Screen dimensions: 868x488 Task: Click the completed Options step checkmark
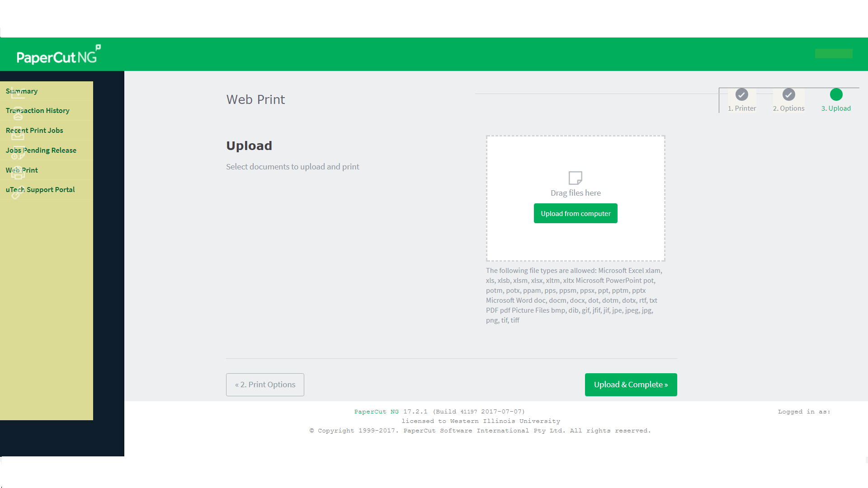[788, 95]
